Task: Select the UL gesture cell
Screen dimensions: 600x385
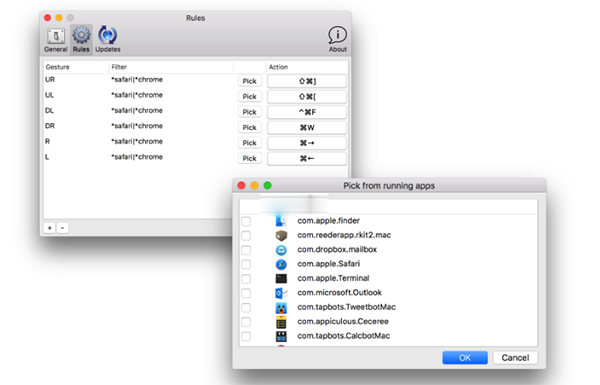Action: coord(49,95)
